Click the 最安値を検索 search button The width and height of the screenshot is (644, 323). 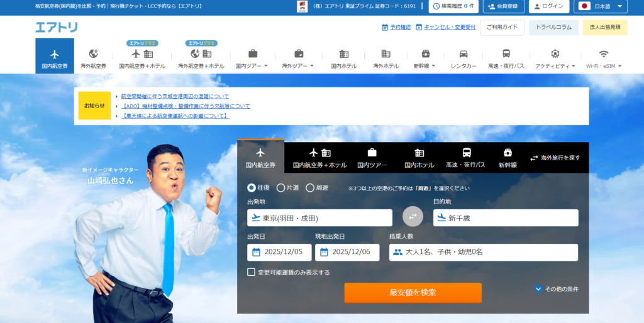[x=413, y=292]
